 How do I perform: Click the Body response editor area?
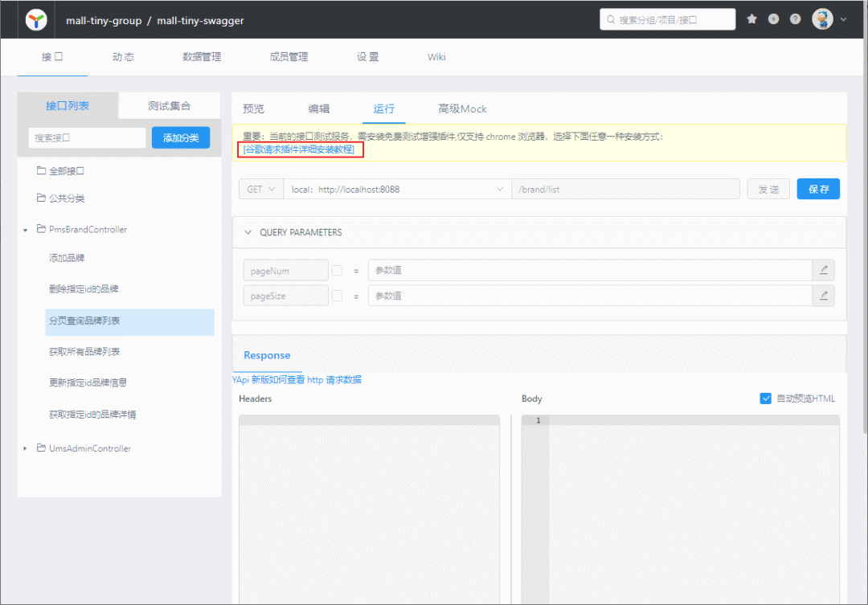681,509
